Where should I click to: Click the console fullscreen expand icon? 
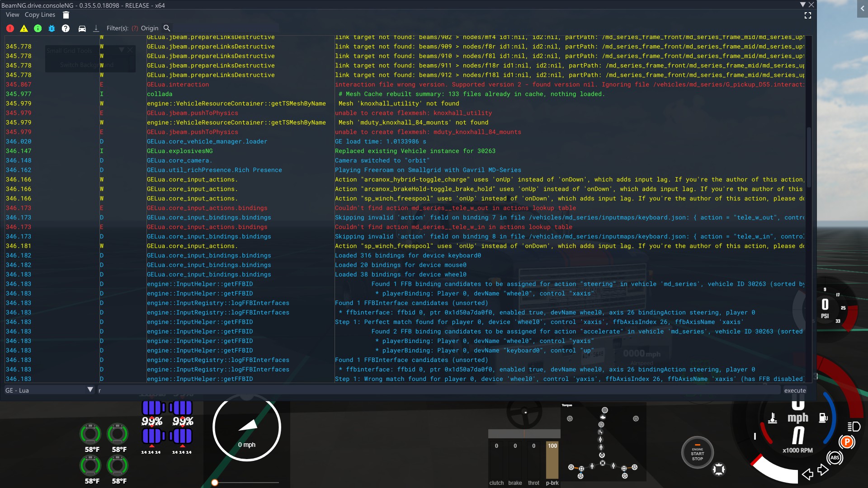(x=808, y=15)
